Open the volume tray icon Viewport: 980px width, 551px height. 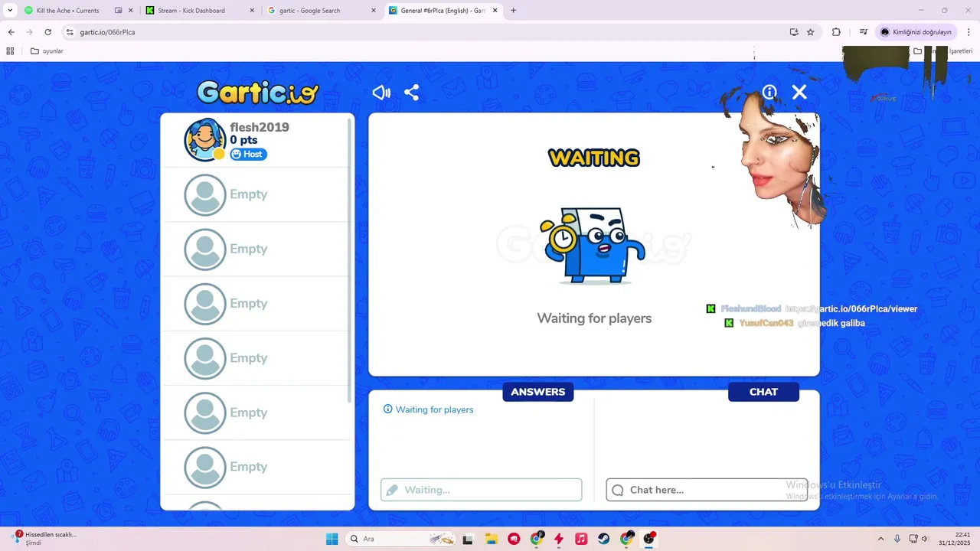click(924, 539)
